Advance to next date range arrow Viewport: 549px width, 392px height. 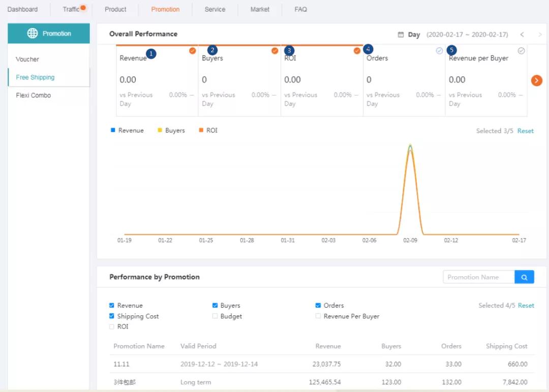click(x=539, y=35)
